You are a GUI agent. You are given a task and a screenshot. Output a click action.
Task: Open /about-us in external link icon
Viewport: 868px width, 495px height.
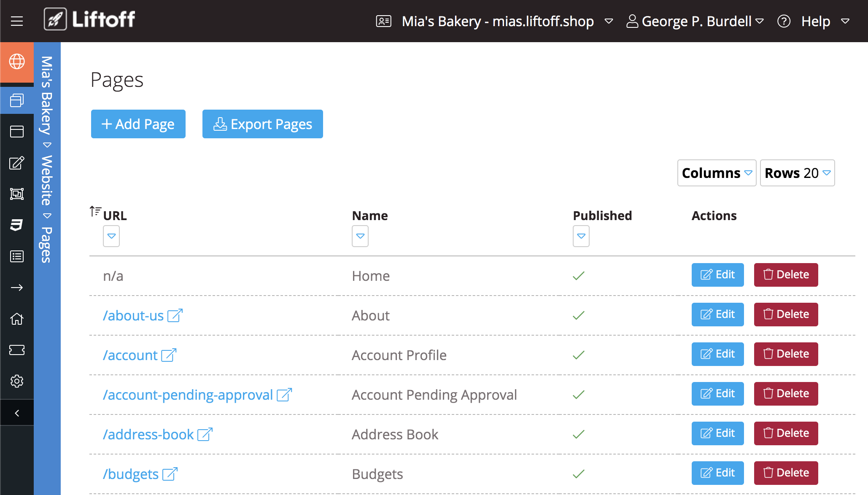(175, 315)
